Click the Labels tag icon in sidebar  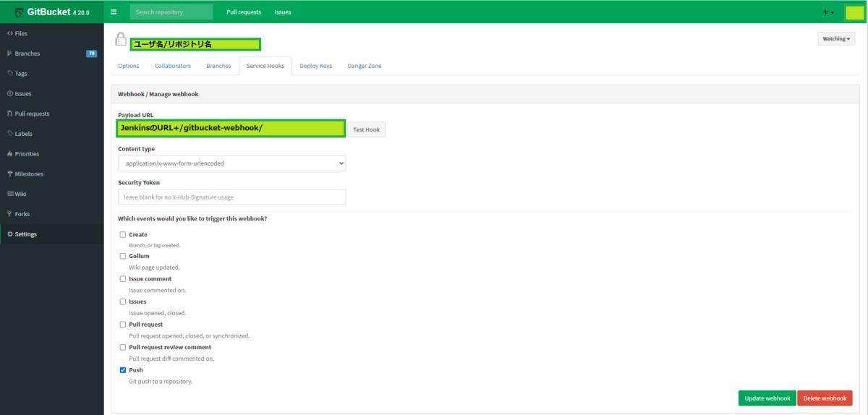(x=9, y=134)
